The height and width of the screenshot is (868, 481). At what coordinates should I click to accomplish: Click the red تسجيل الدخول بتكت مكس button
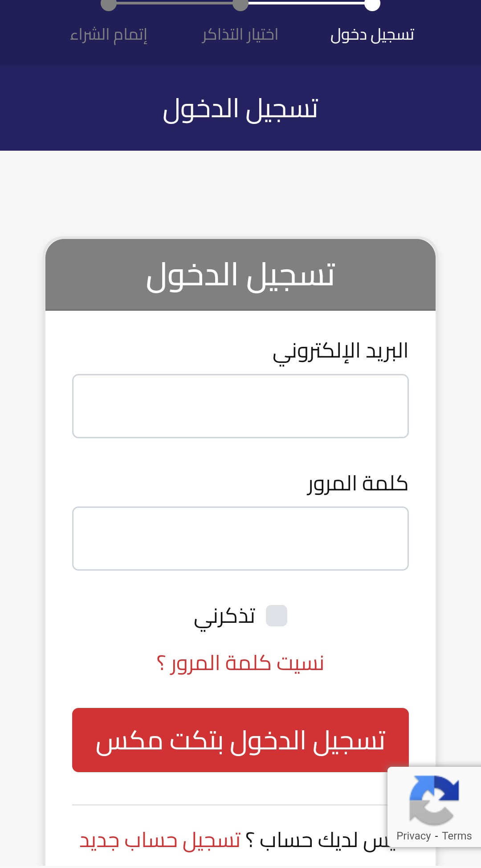(x=240, y=740)
